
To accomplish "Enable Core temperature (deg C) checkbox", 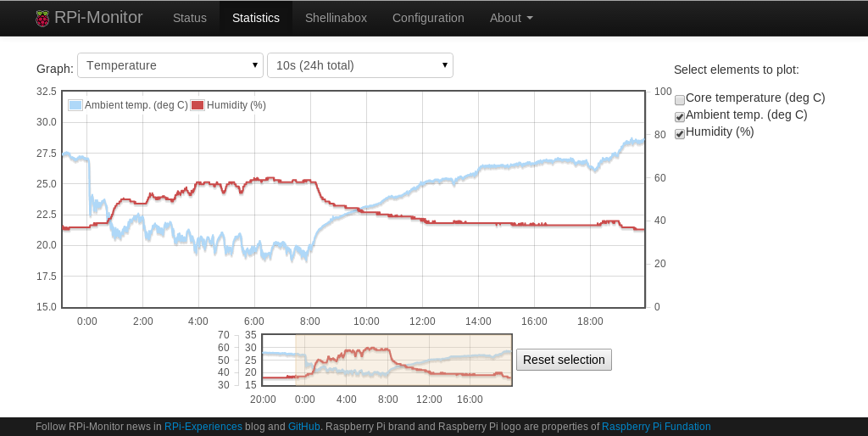I will pos(680,100).
